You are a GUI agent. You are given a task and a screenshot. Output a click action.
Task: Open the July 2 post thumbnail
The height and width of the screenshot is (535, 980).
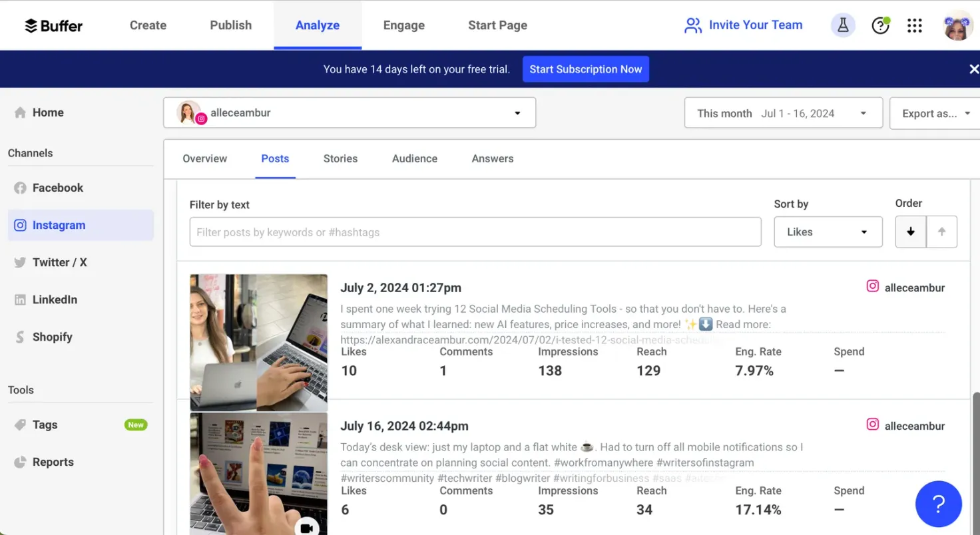point(258,343)
